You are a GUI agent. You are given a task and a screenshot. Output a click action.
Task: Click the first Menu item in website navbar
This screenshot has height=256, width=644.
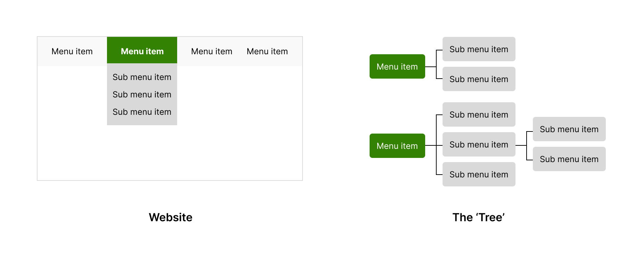point(72,51)
